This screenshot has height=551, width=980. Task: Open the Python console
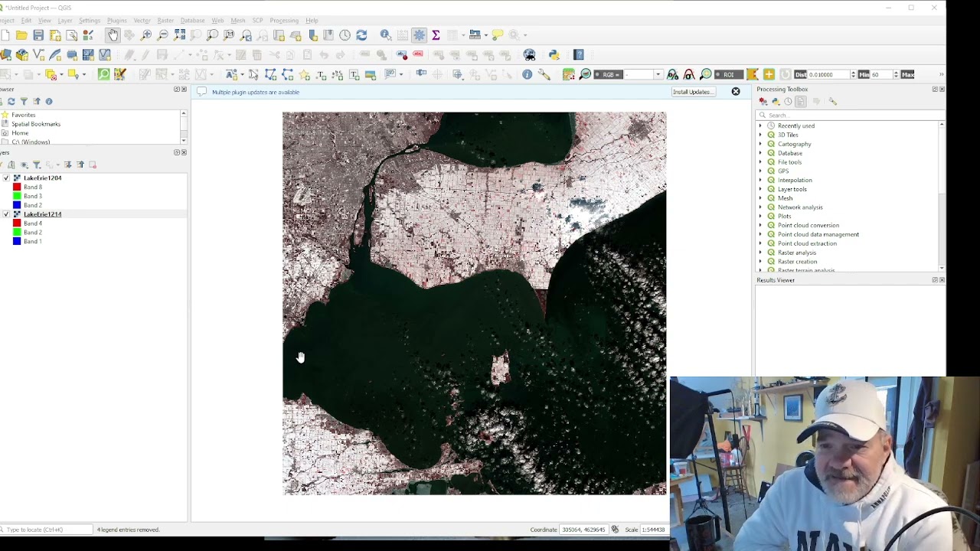(554, 55)
